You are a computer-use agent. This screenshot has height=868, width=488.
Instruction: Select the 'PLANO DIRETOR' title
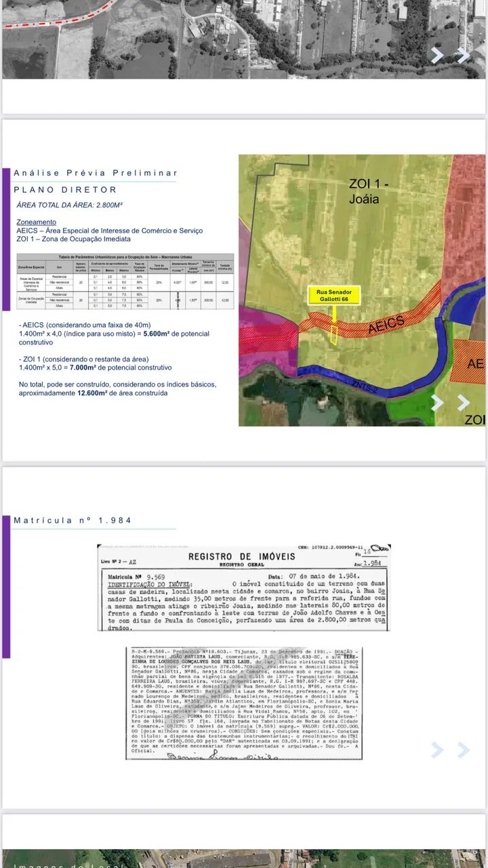pyautogui.click(x=65, y=190)
